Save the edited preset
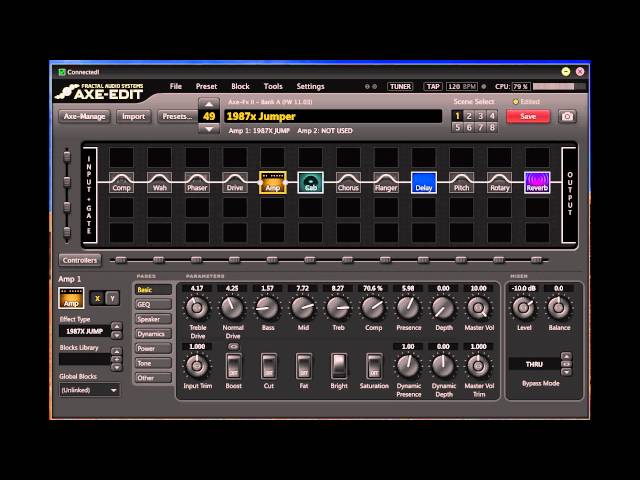 pyautogui.click(x=528, y=117)
